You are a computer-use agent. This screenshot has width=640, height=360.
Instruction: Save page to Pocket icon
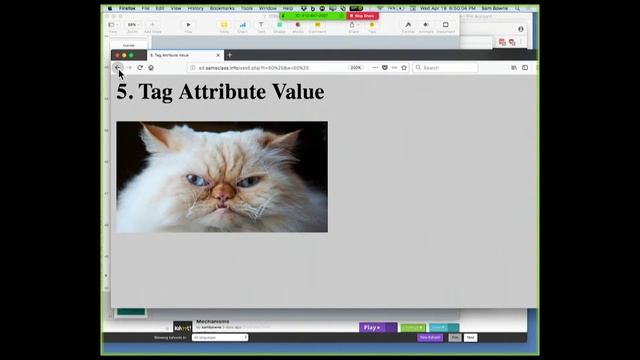[x=384, y=68]
